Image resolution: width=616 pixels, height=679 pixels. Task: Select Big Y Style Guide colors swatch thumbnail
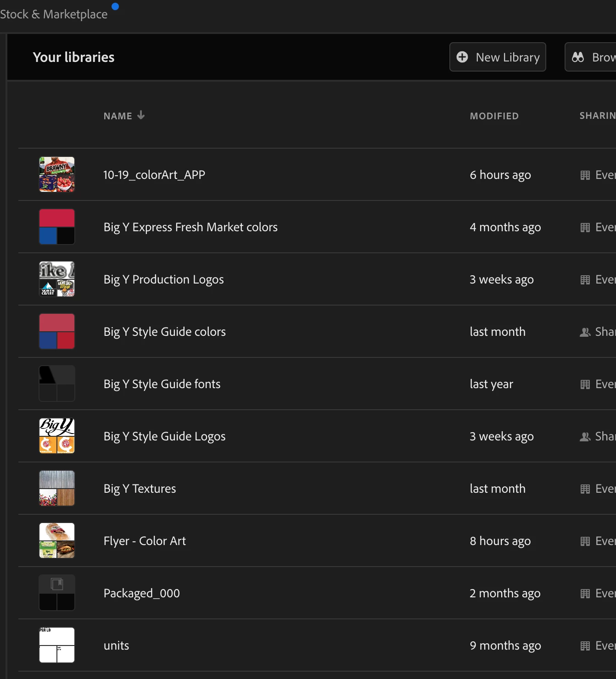57,331
